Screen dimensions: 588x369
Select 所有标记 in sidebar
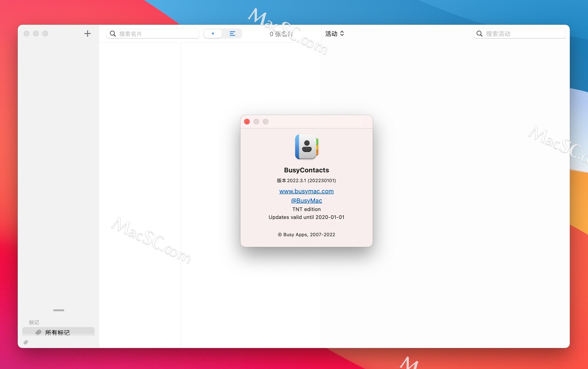tap(58, 332)
